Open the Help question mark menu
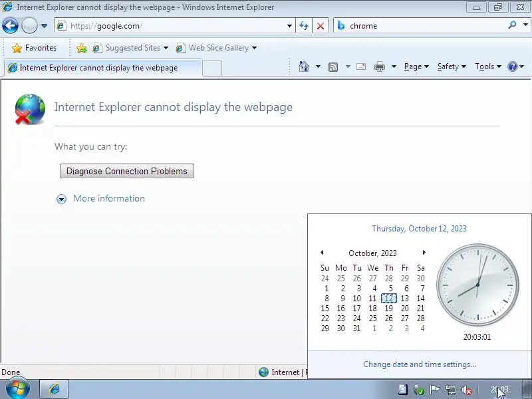532x399 pixels. click(515, 66)
